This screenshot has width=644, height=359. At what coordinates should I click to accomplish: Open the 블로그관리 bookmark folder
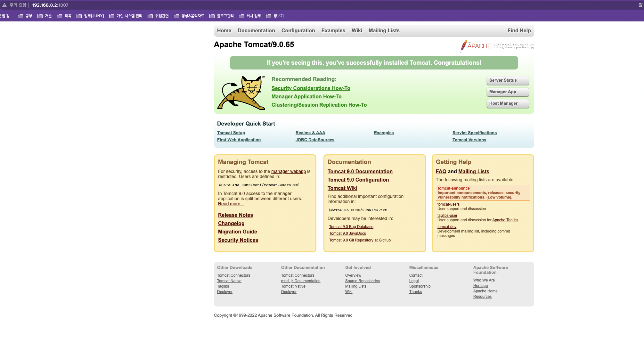(x=222, y=16)
